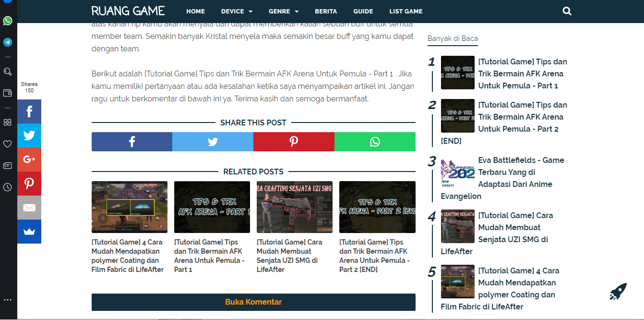Click Eva Battlefields sidebar thumbnail

(x=458, y=171)
